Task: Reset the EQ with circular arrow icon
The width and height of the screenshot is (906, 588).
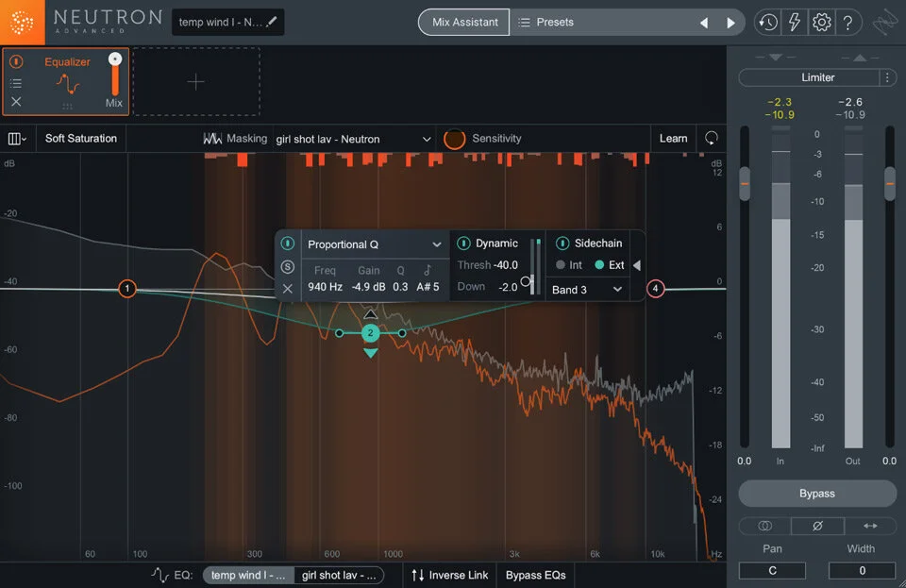Action: pyautogui.click(x=712, y=139)
